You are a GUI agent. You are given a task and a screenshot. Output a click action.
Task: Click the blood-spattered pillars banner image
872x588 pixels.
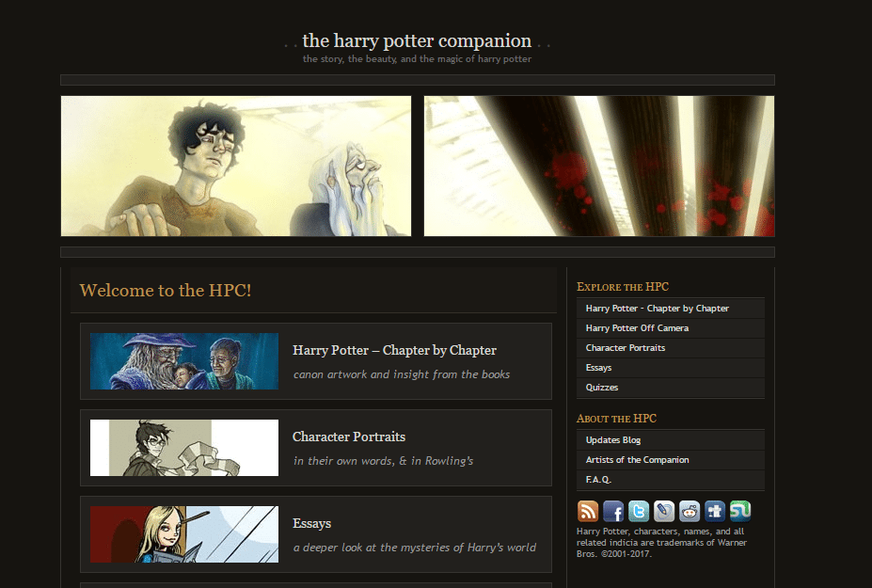tap(599, 166)
